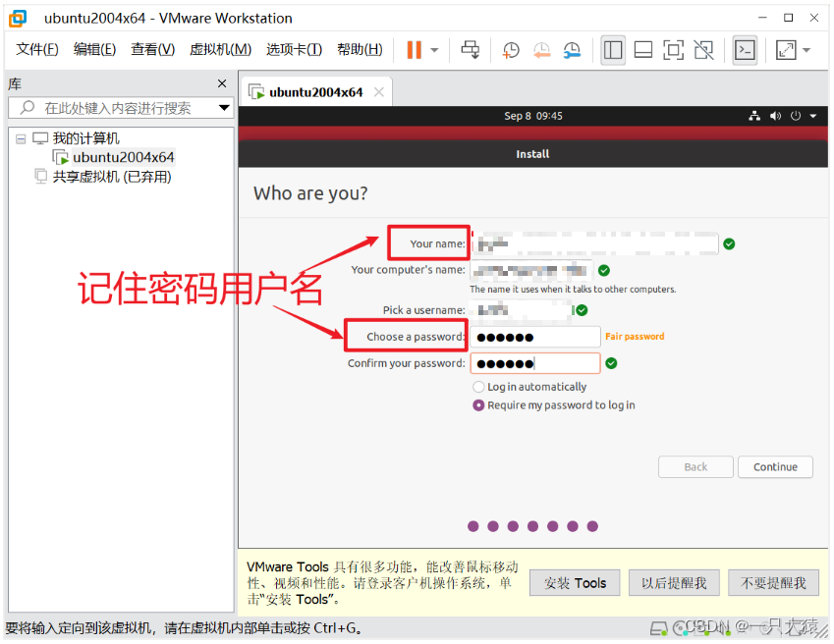Image resolution: width=834 pixels, height=644 pixels.
Task: Revert to previous snapshot icon
Action: point(541,50)
